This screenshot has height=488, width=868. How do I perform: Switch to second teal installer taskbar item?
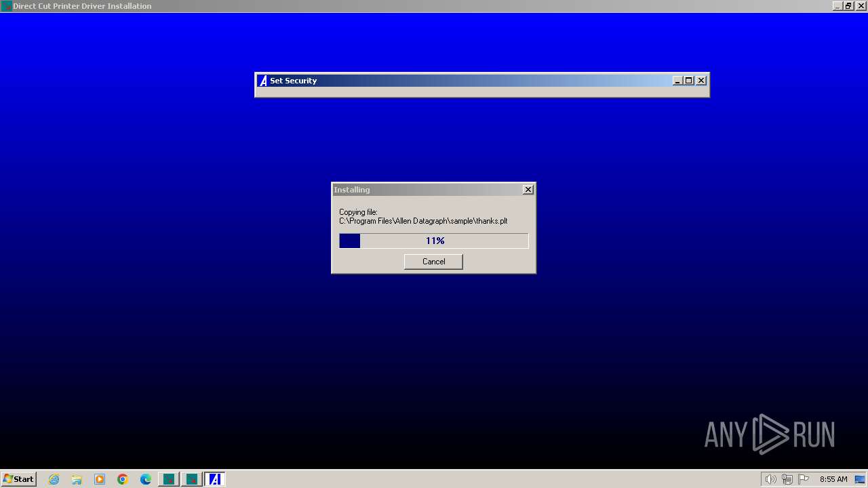point(192,479)
